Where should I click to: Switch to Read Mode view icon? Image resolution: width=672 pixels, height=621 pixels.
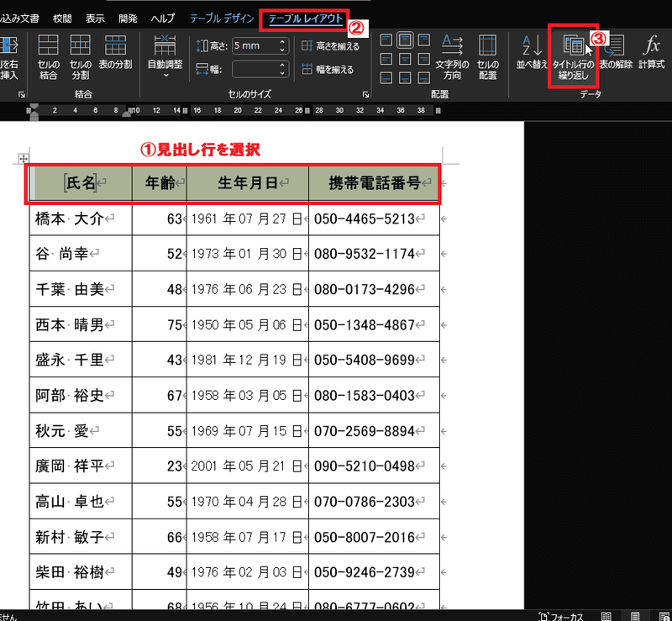pyautogui.click(x=606, y=616)
